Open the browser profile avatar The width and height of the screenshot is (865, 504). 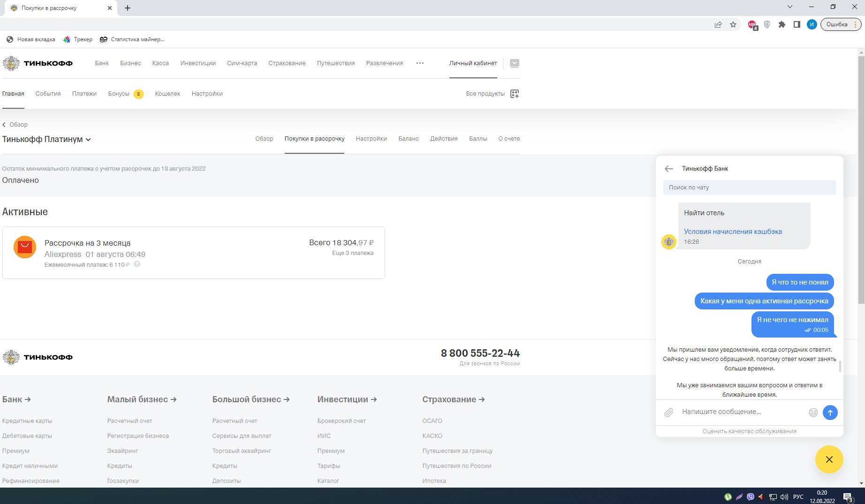pyautogui.click(x=812, y=24)
